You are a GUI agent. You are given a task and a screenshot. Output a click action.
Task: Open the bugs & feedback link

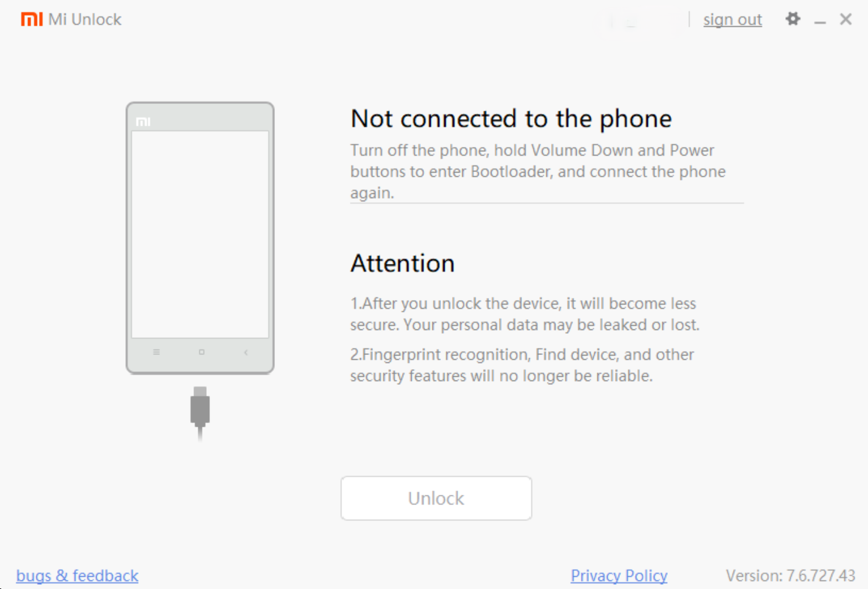pyautogui.click(x=77, y=575)
